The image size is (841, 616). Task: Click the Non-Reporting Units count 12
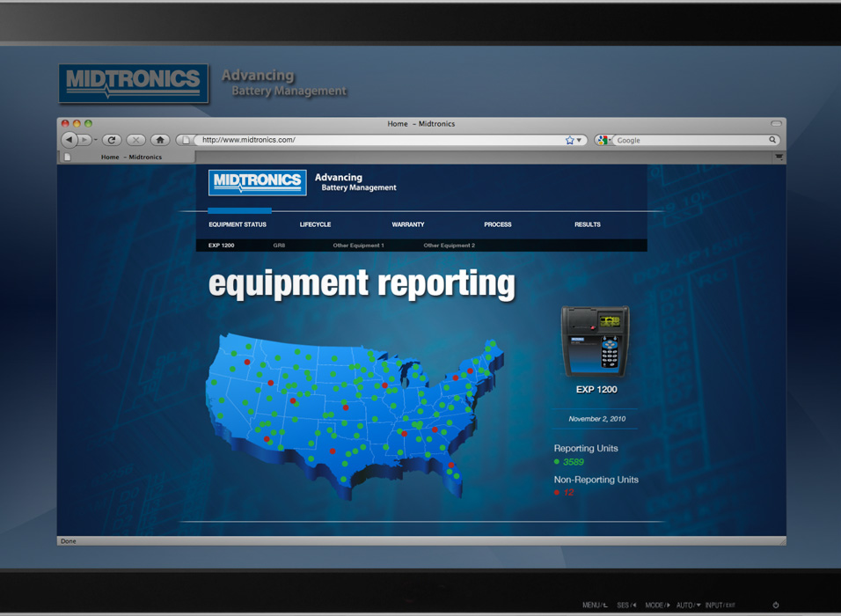[568, 492]
